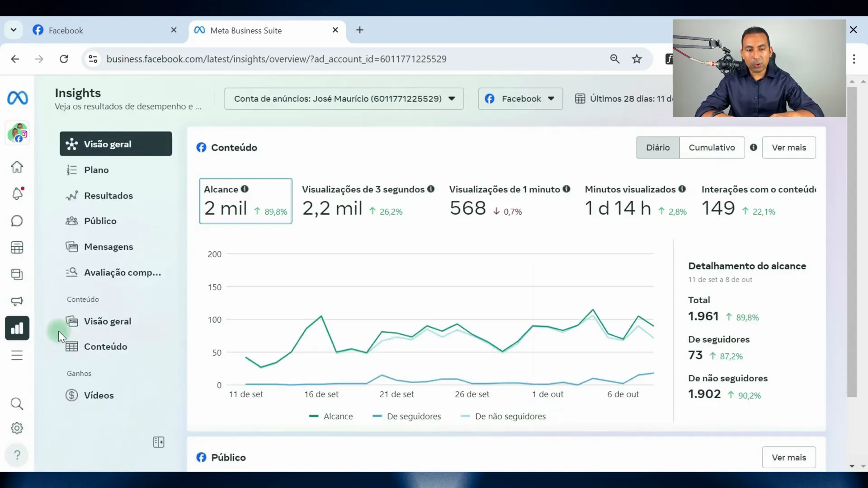Image resolution: width=868 pixels, height=488 pixels.
Task: Toggle Alcance series in chart legend
Action: click(x=331, y=416)
